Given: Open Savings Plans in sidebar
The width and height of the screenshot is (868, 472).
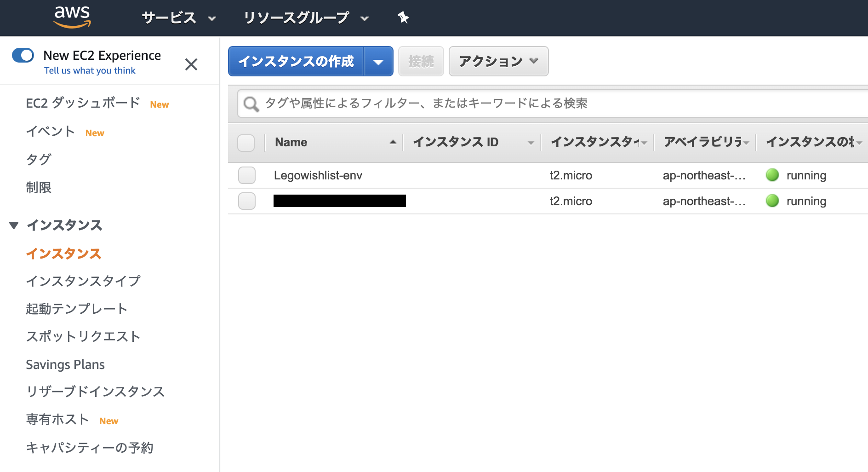Looking at the screenshot, I should [65, 364].
